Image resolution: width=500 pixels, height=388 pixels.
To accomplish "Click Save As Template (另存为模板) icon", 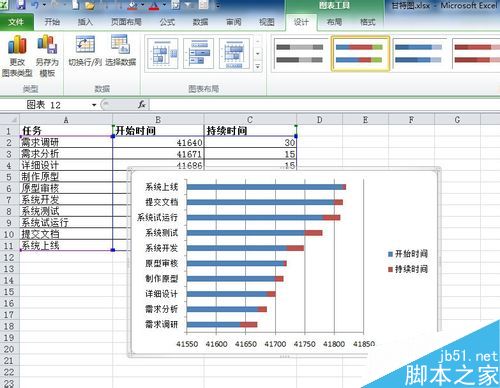I will click(x=47, y=56).
